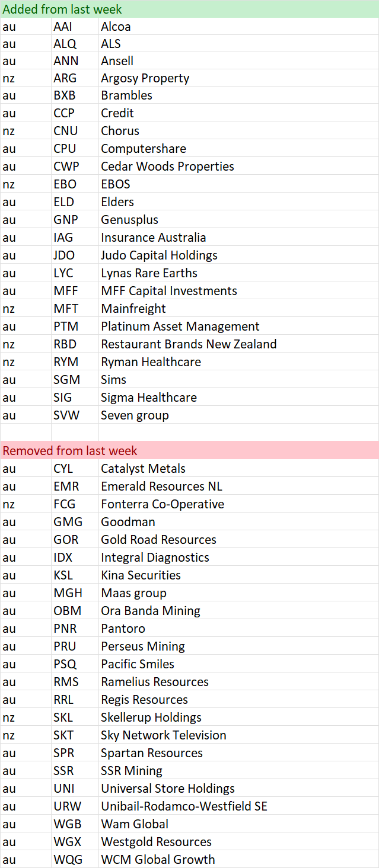Select the Genusplus cell
The height and width of the screenshot is (868, 379).
click(238, 219)
